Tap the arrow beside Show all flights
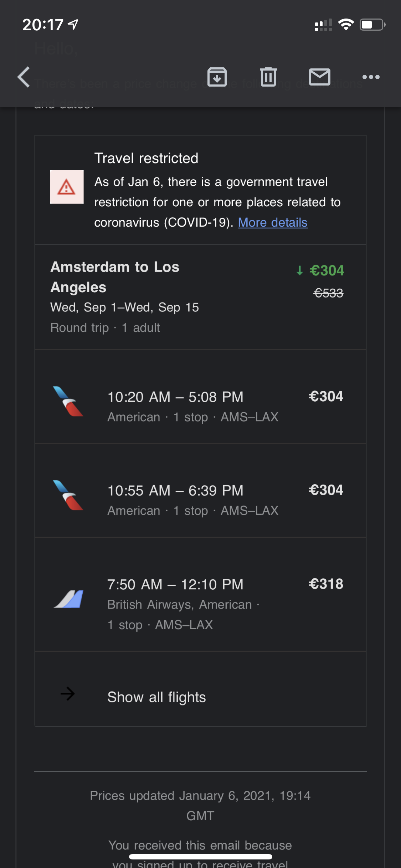The image size is (401, 868). click(67, 694)
